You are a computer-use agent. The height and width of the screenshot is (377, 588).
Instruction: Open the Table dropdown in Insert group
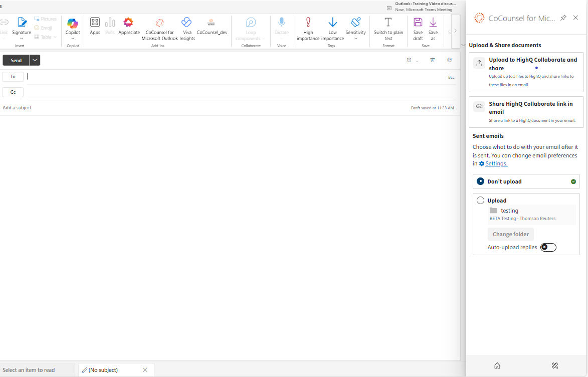click(x=46, y=37)
